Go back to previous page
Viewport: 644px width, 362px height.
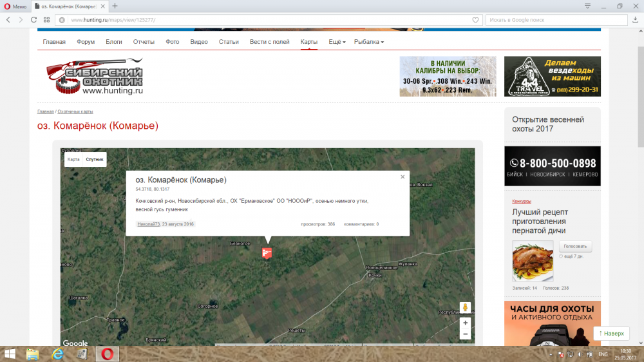[8, 20]
